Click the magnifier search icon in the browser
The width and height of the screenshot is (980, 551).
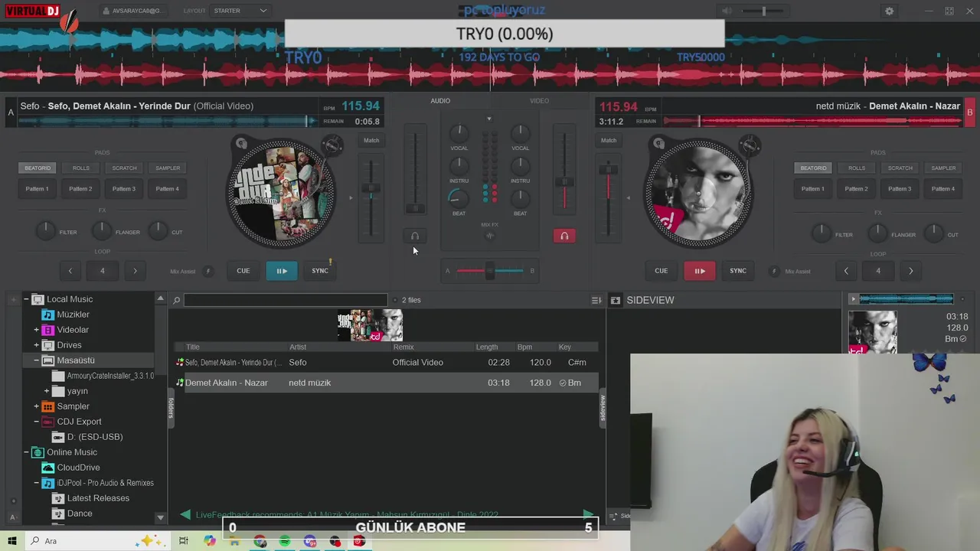pyautogui.click(x=176, y=301)
